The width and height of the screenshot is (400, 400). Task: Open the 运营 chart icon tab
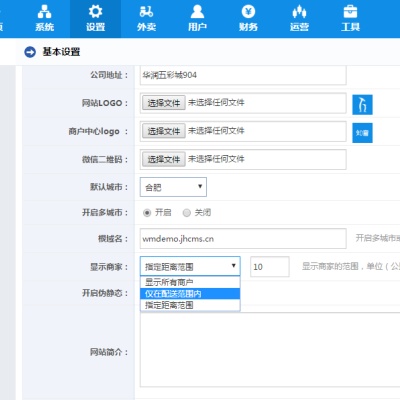click(299, 19)
